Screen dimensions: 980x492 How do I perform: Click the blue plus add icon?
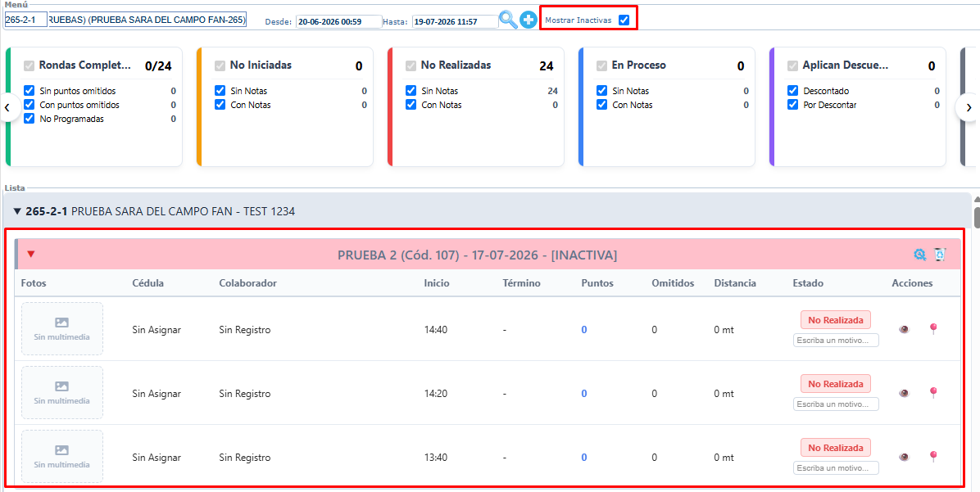[529, 20]
